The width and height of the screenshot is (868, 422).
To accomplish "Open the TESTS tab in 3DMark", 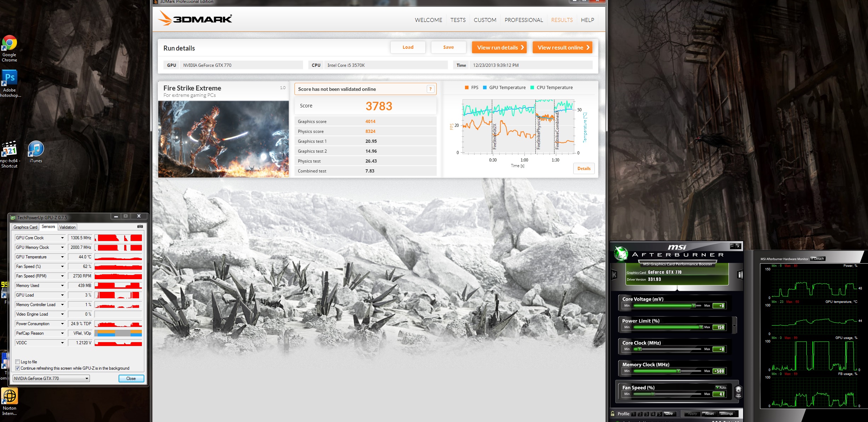I will click(458, 20).
